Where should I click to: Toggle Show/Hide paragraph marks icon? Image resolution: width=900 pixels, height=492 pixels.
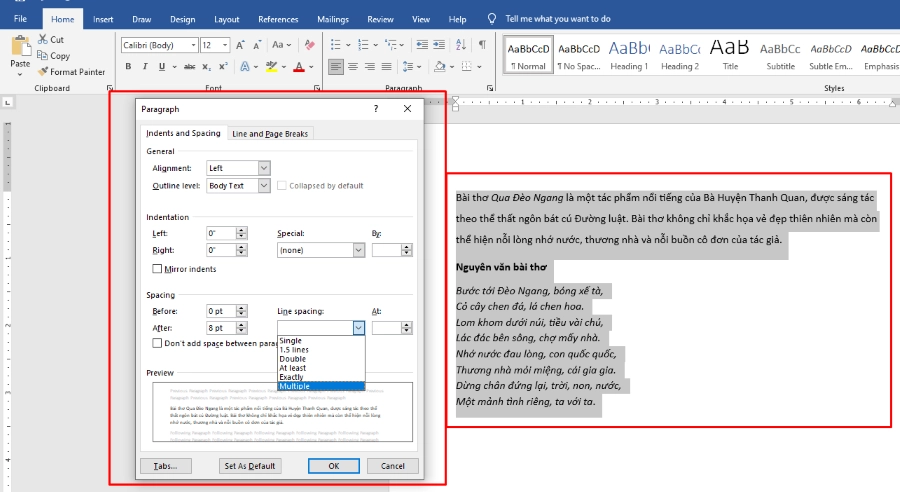pos(482,45)
